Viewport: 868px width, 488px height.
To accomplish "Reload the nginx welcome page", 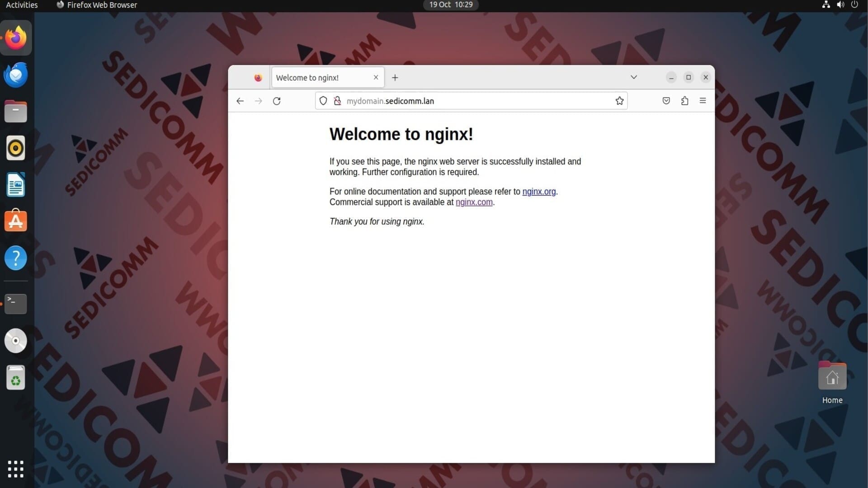I will 277,101.
